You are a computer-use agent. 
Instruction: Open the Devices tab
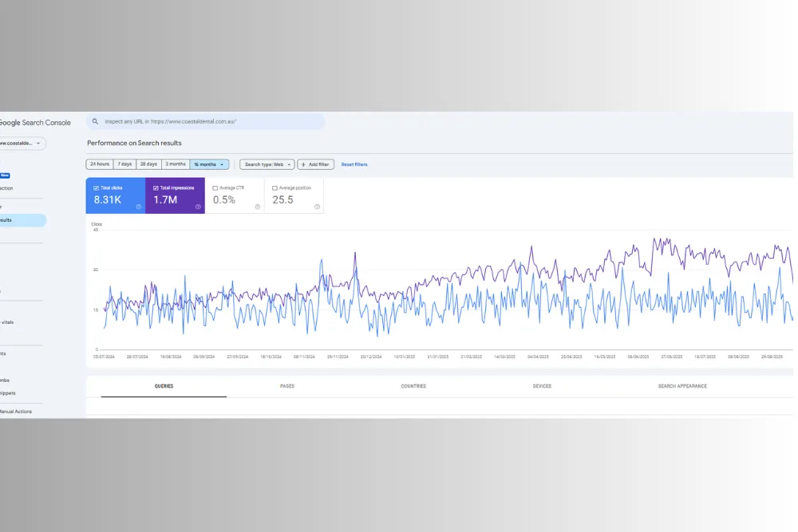(x=542, y=386)
